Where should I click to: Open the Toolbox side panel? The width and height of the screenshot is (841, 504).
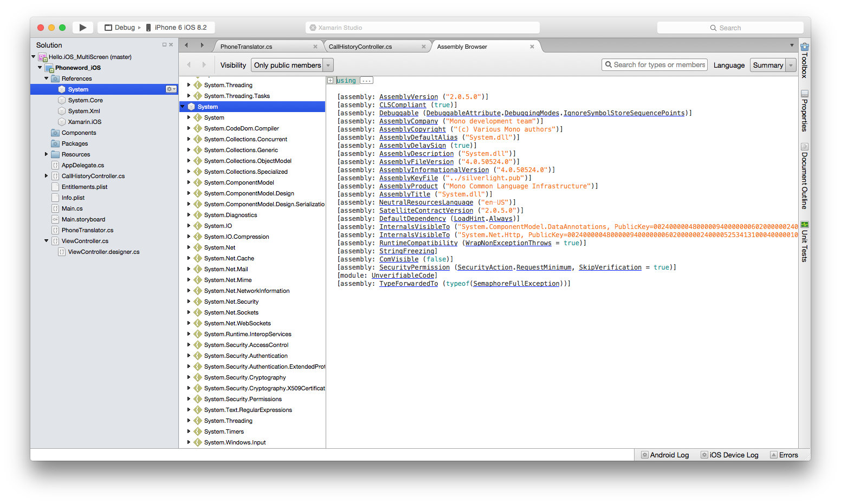(x=804, y=61)
